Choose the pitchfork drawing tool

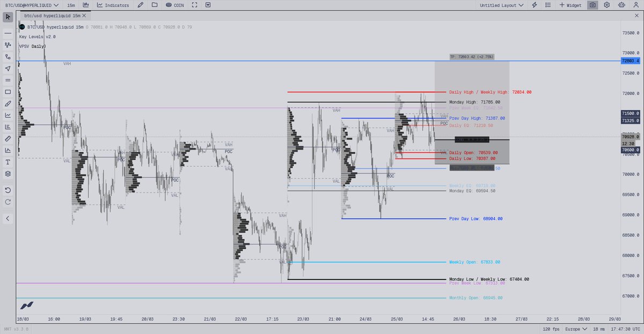click(x=8, y=45)
